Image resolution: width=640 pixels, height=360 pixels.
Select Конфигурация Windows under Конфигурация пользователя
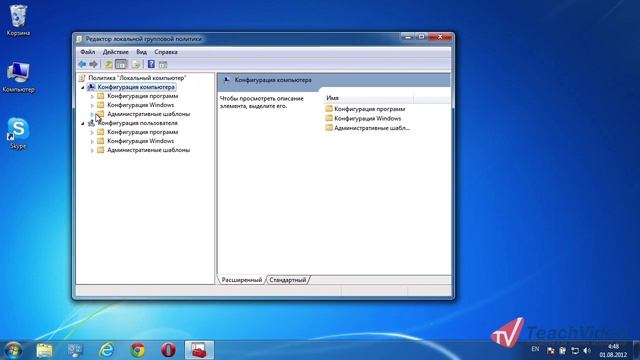click(140, 141)
